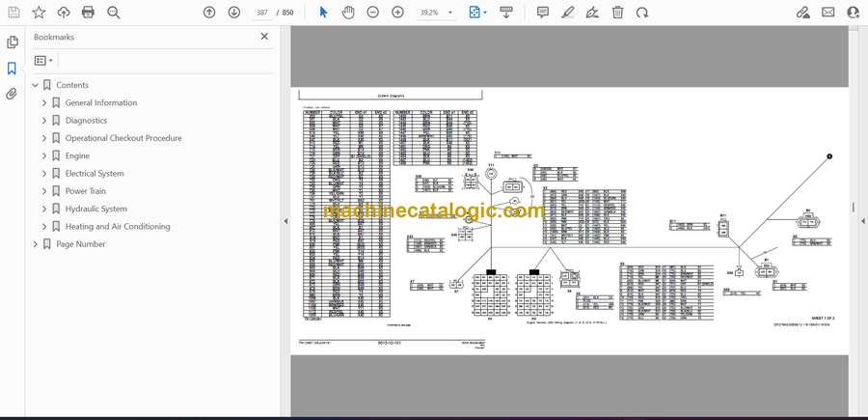The width and height of the screenshot is (868, 420).
Task: Jump to Electrical System bookmark
Action: (x=95, y=174)
